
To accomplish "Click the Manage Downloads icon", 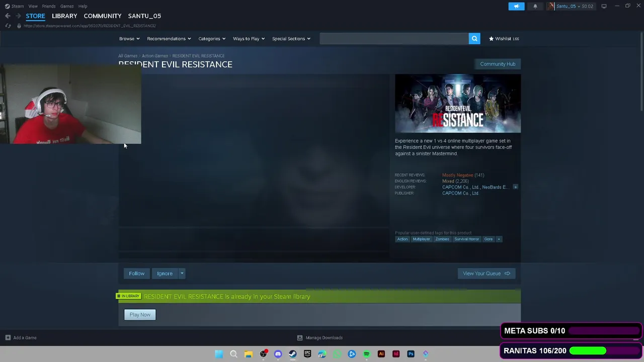I will point(300,338).
